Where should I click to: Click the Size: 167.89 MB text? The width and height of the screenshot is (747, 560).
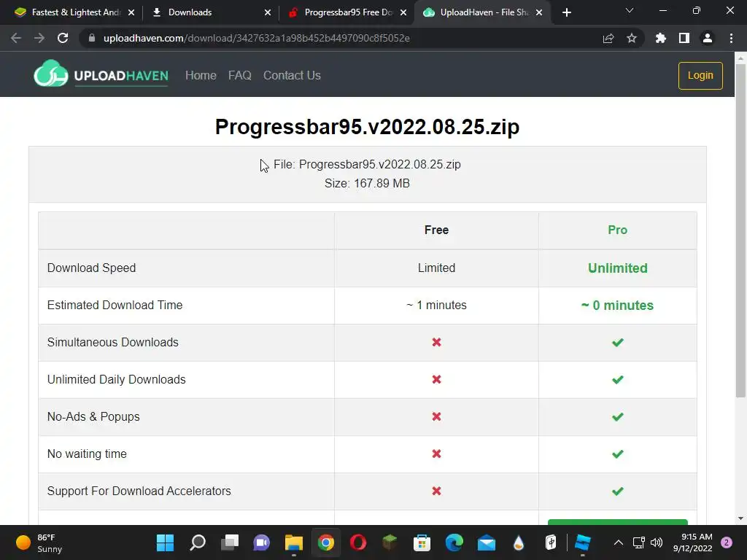(367, 183)
